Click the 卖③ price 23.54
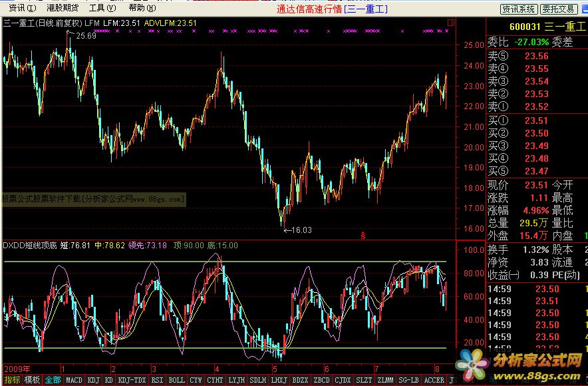 (x=537, y=81)
